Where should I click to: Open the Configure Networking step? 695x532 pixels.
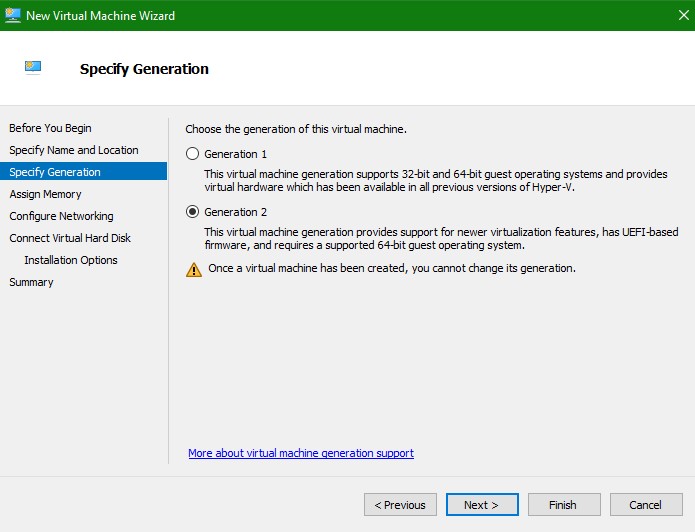click(x=61, y=216)
